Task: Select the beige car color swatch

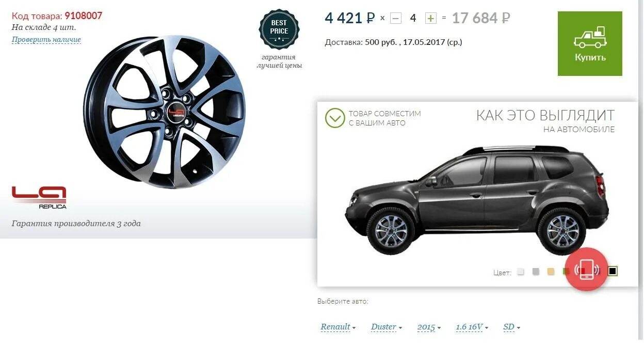Action: [551, 271]
